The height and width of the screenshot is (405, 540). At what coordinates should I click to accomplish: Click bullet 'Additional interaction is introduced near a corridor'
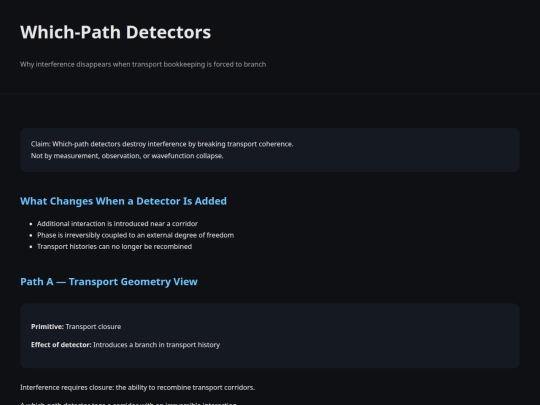pyautogui.click(x=117, y=224)
